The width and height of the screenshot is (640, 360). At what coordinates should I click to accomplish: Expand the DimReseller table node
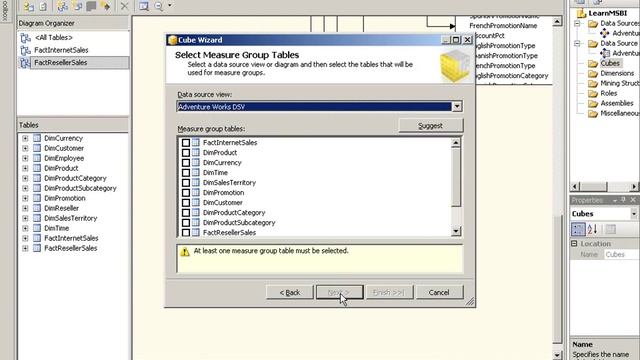coord(25,208)
